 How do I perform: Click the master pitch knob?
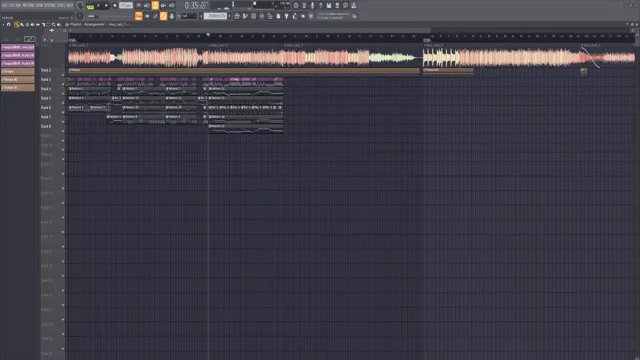[x=80, y=16]
